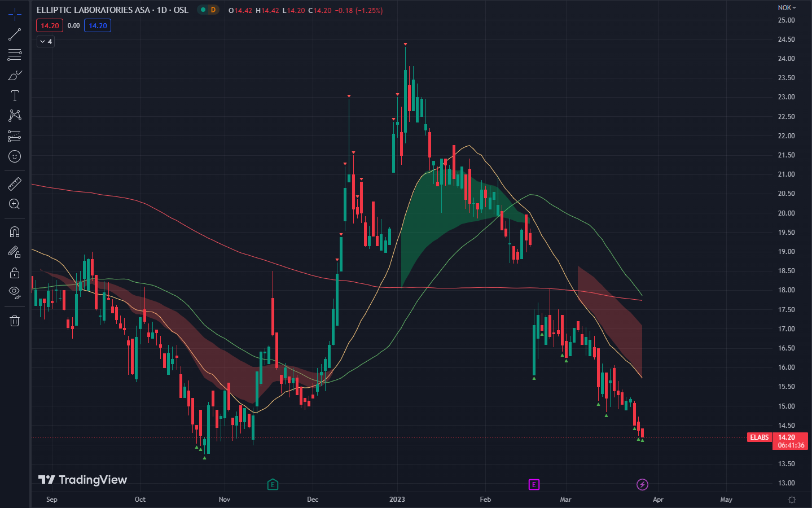Open the emoji icons tool
This screenshot has height=508, width=812.
click(15, 156)
